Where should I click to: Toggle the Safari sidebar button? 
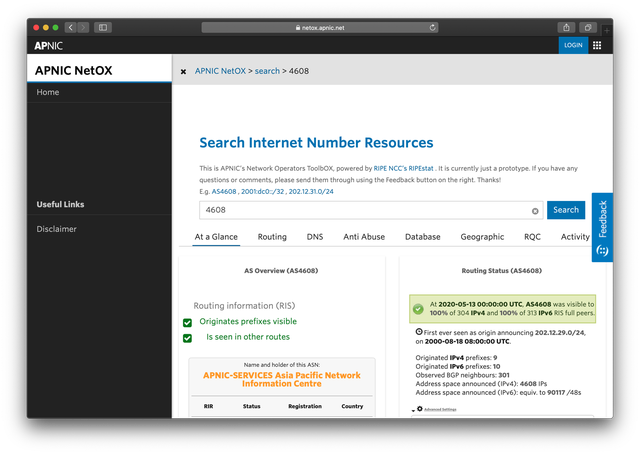tap(103, 27)
